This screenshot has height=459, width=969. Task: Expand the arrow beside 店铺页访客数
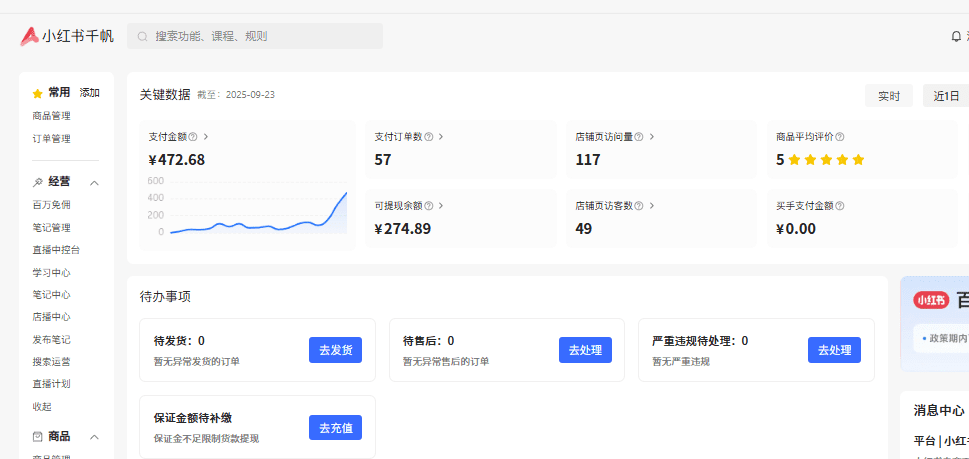point(652,206)
